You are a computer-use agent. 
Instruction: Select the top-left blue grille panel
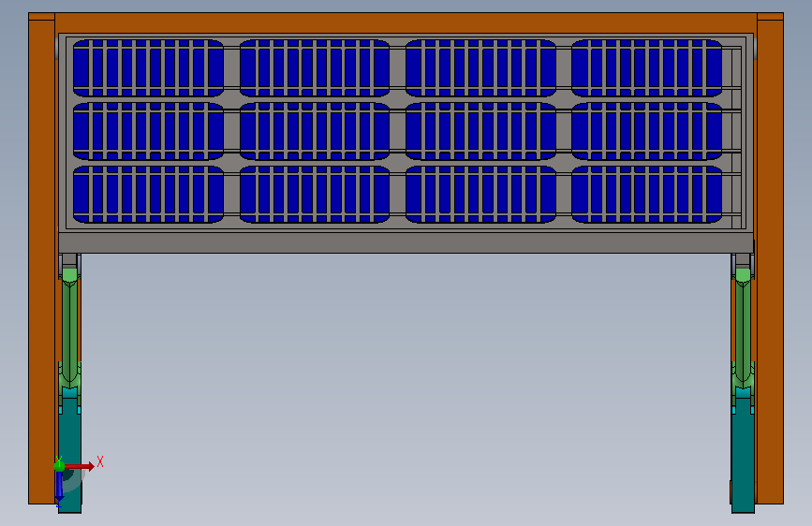(x=148, y=67)
